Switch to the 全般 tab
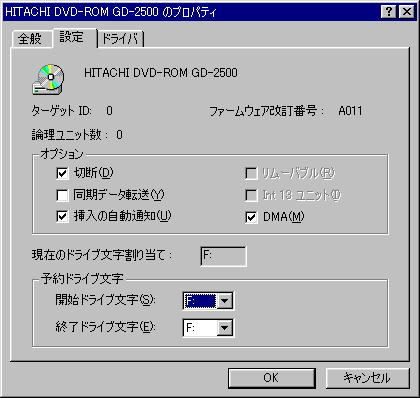 click(x=30, y=39)
